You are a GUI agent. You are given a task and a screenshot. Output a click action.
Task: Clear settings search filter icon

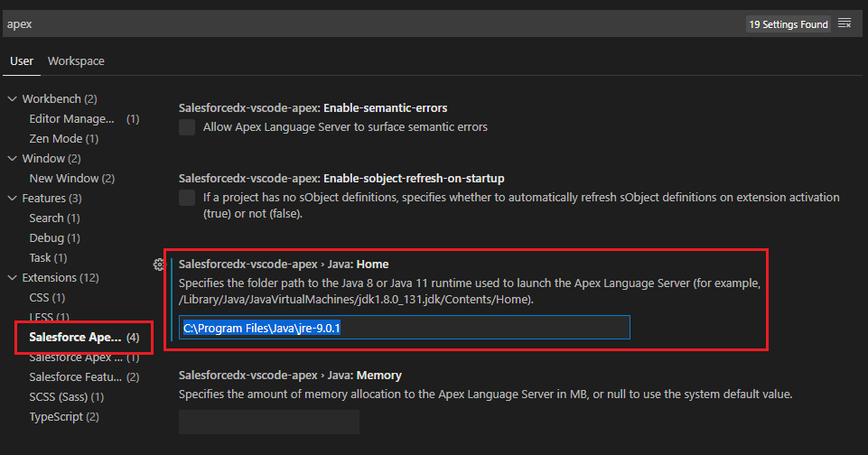pyautogui.click(x=845, y=23)
